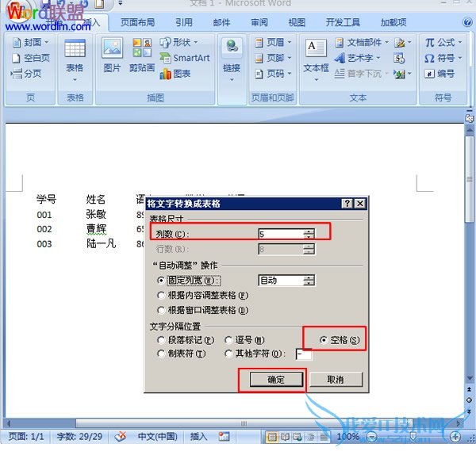Switch to full screen reading view icon
The width and height of the screenshot is (476, 451).
(285, 437)
